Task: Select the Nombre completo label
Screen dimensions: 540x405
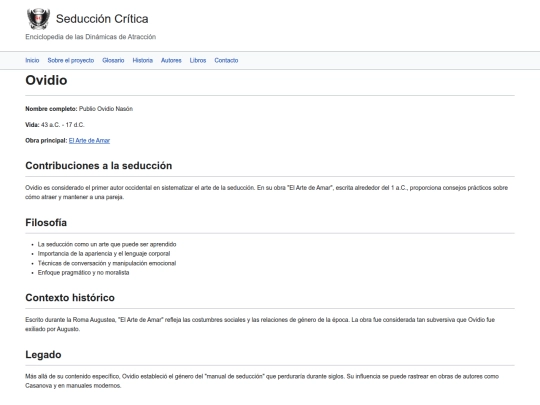Action: tap(51, 109)
